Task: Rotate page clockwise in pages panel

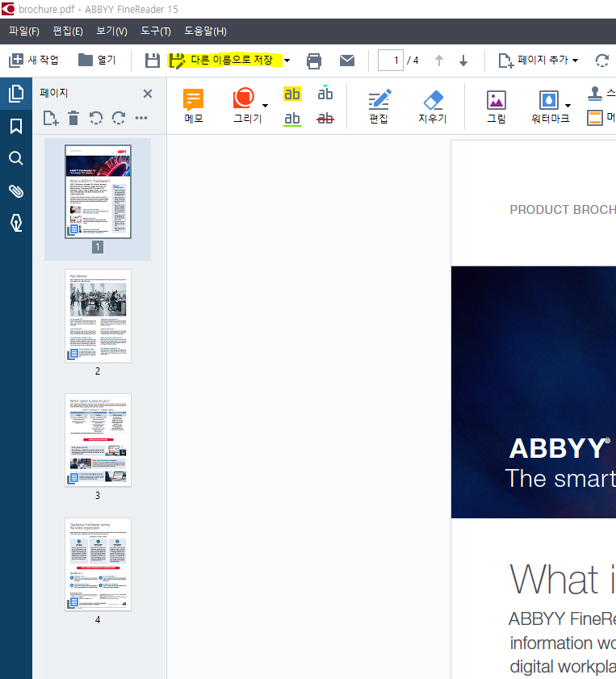Action: point(119,118)
